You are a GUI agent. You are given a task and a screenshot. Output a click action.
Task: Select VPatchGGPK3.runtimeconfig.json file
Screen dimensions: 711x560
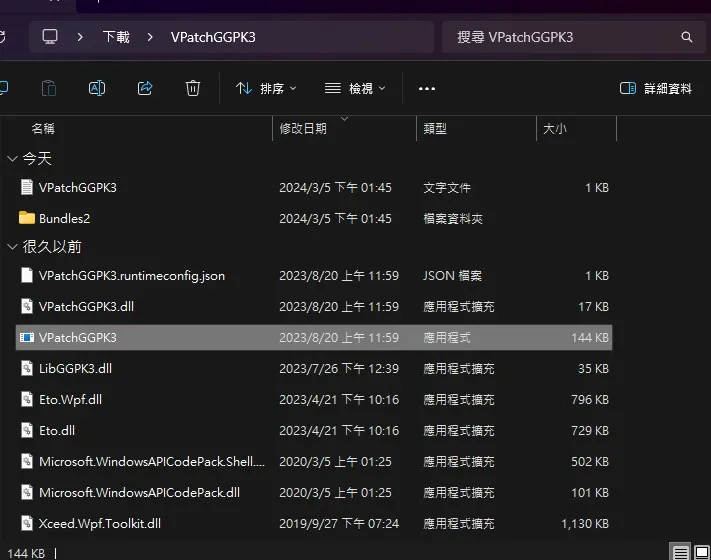coord(314,276)
